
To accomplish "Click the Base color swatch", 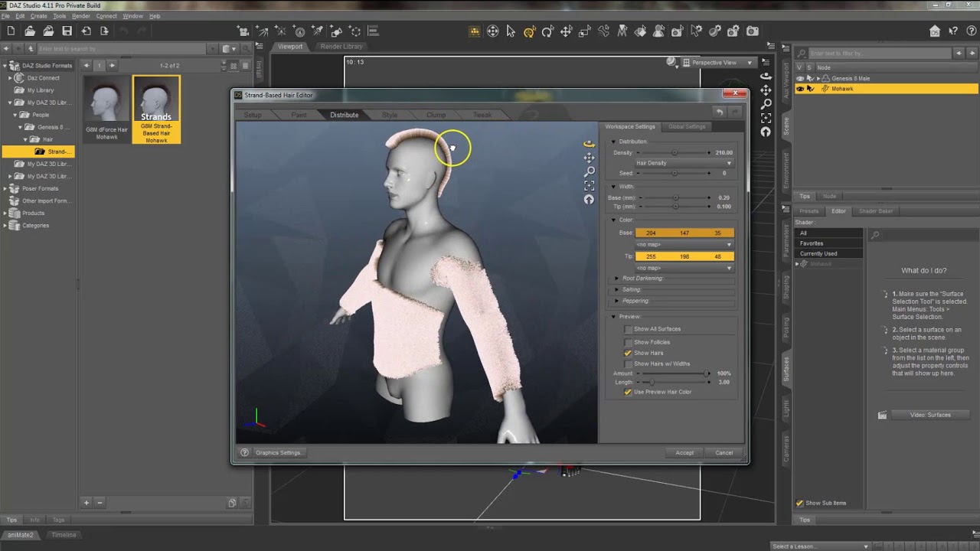I will click(x=684, y=233).
